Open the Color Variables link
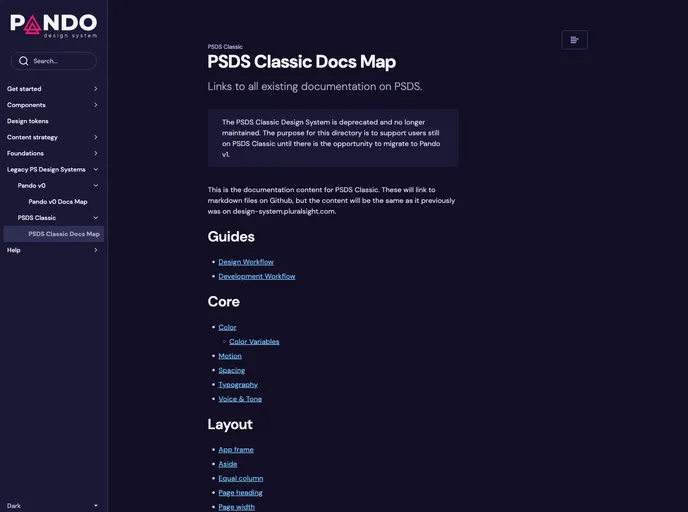Image resolution: width=688 pixels, height=512 pixels. pos(254,342)
